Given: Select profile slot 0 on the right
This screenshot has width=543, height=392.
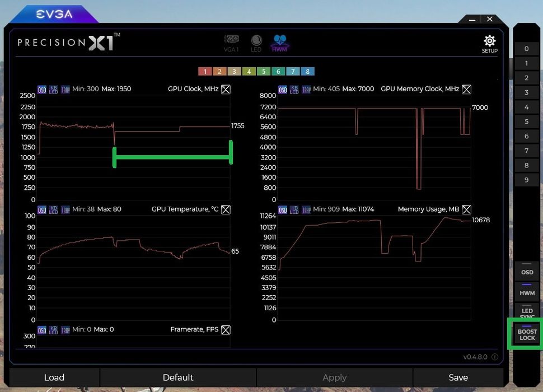Looking at the screenshot, I should (526, 49).
